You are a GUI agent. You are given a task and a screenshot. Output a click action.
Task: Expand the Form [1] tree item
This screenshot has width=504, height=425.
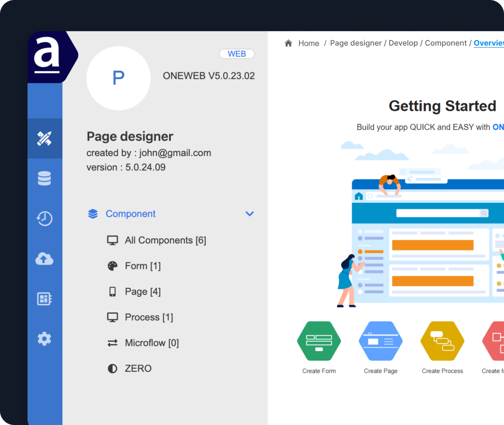(x=142, y=266)
